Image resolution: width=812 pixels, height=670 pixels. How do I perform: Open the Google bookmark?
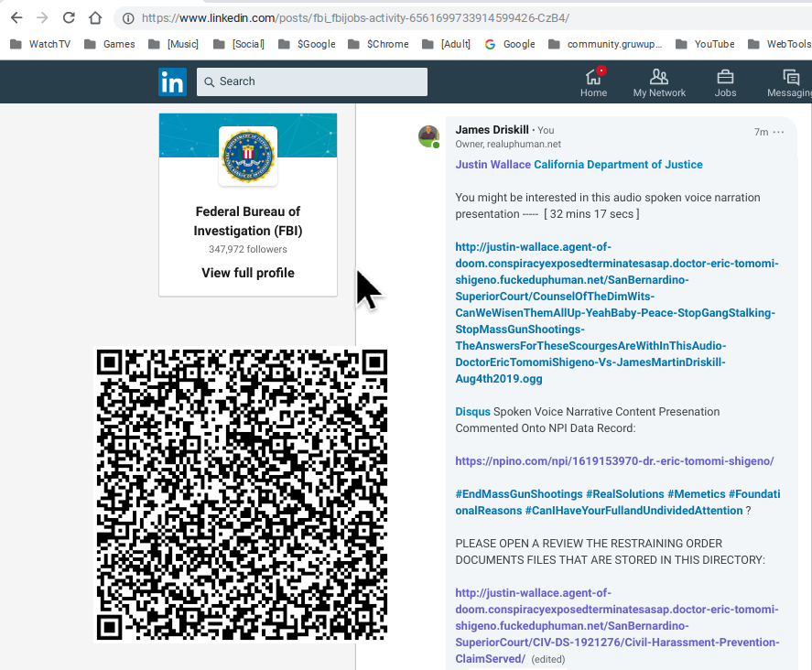click(510, 45)
